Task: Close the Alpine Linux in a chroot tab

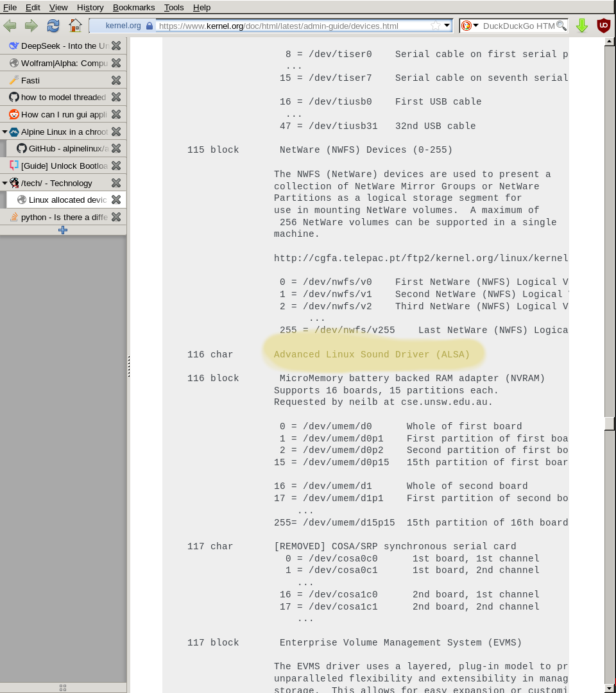Action: point(116,132)
